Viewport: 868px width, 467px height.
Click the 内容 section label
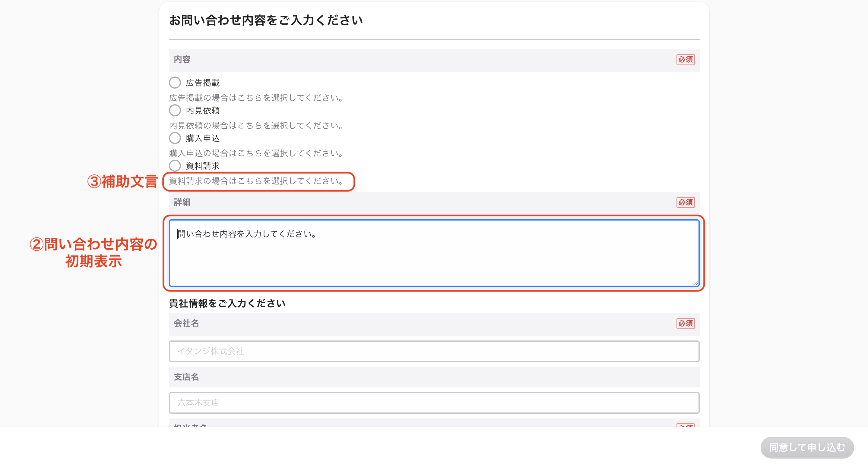[x=182, y=60]
